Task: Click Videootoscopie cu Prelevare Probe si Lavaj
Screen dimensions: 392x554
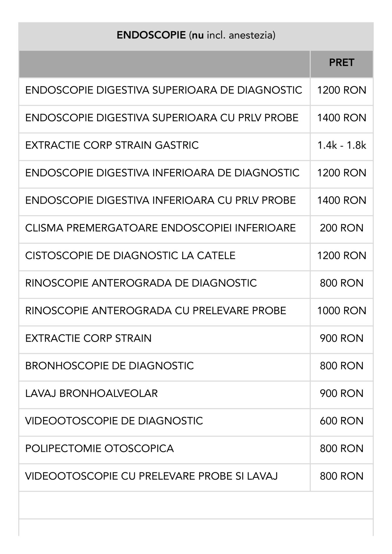Action: [x=151, y=476]
